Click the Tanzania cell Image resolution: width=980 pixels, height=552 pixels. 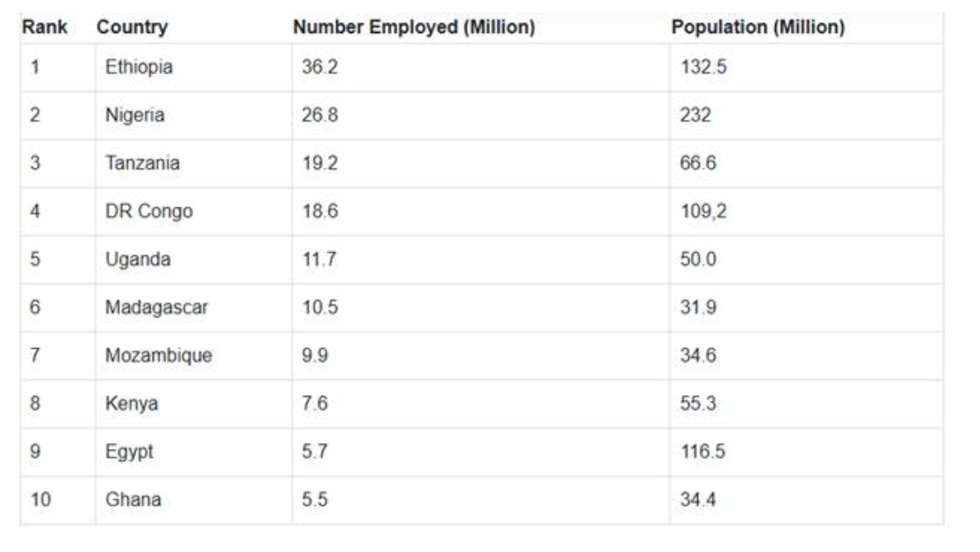pyautogui.click(x=142, y=163)
